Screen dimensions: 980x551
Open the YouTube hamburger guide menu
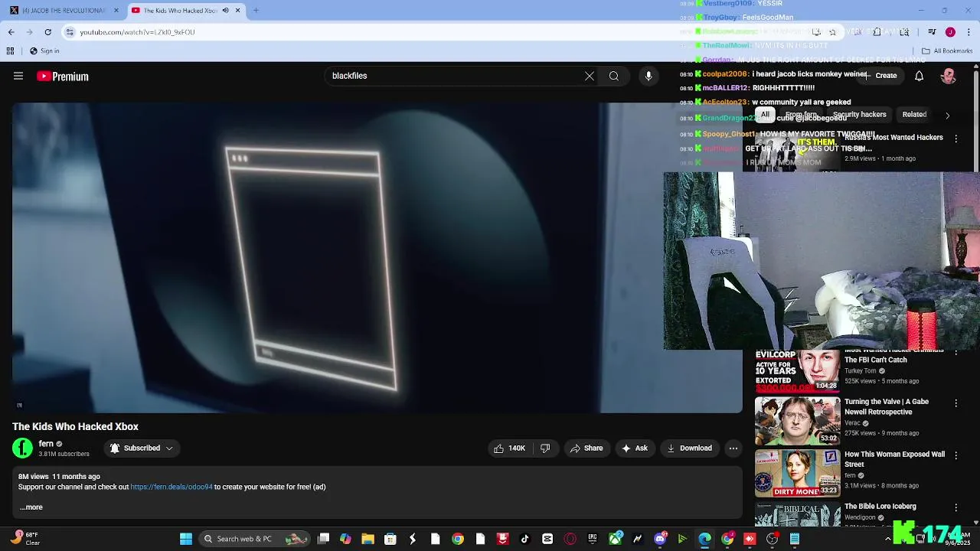coord(18,76)
